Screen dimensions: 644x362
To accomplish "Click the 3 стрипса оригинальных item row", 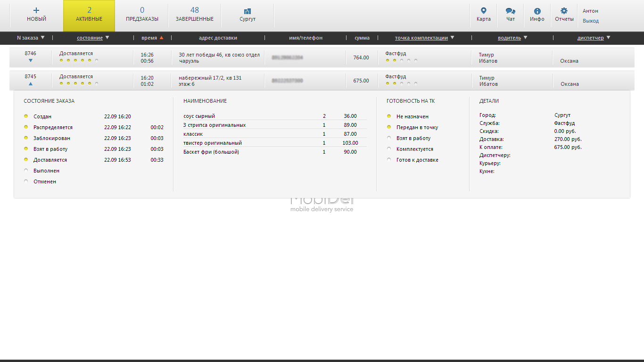I will click(x=275, y=125).
